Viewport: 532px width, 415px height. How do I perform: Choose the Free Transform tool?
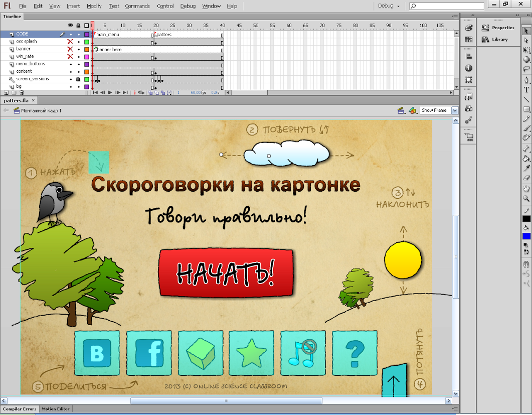click(x=526, y=50)
